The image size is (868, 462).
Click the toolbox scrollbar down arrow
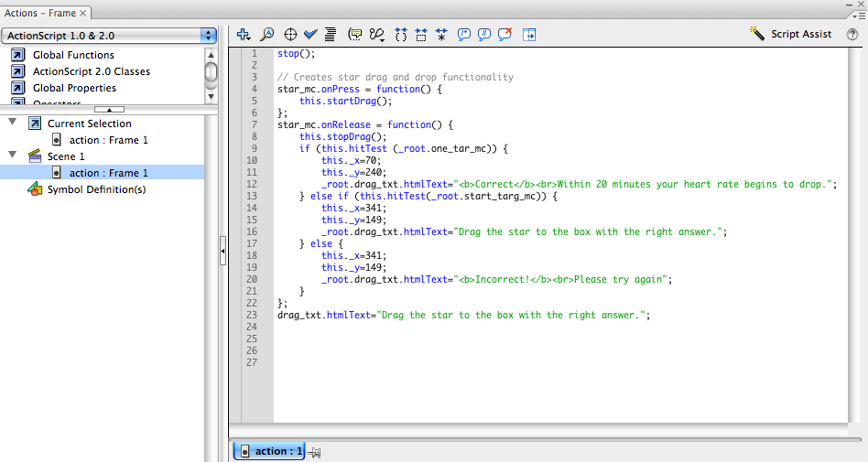tap(211, 97)
